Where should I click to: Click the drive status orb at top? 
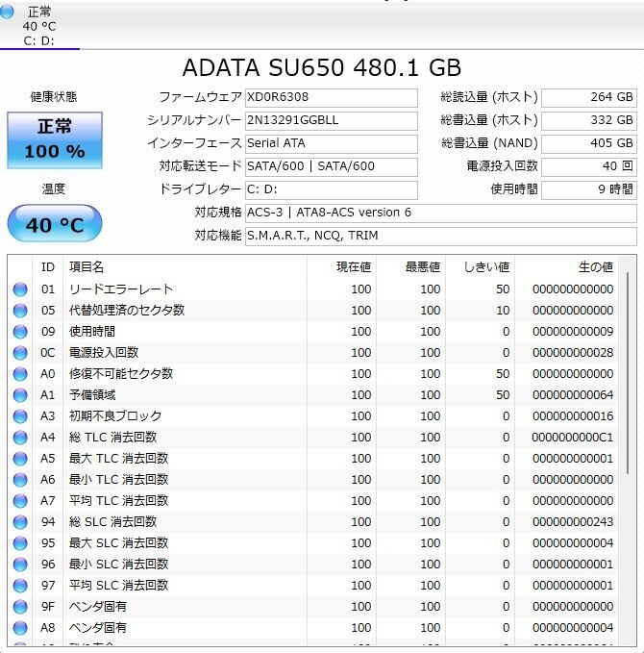[x=8, y=13]
